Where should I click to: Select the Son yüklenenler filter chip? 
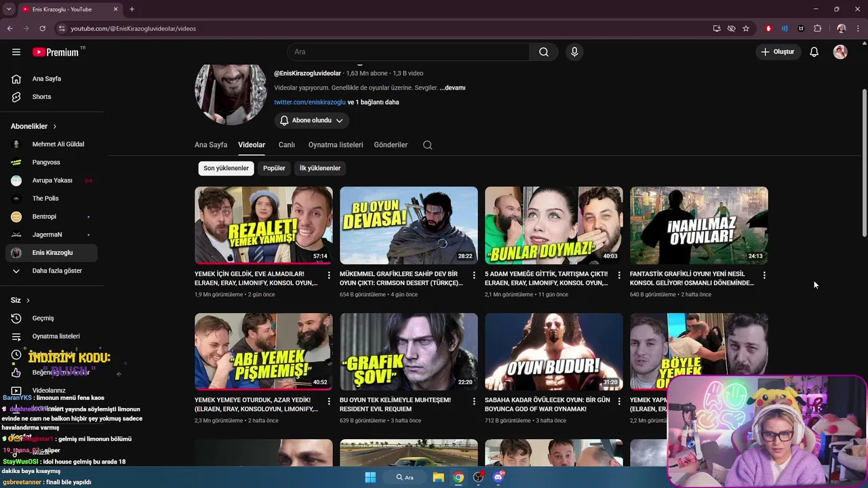[x=226, y=168]
